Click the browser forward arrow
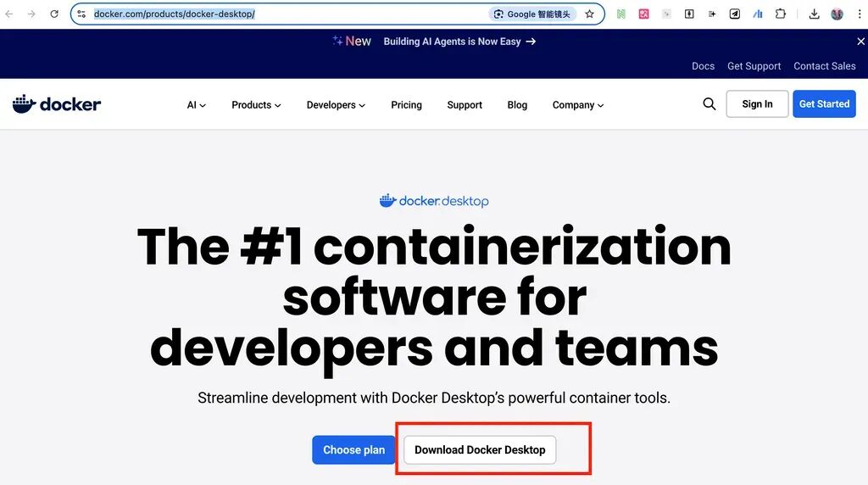 (31, 14)
